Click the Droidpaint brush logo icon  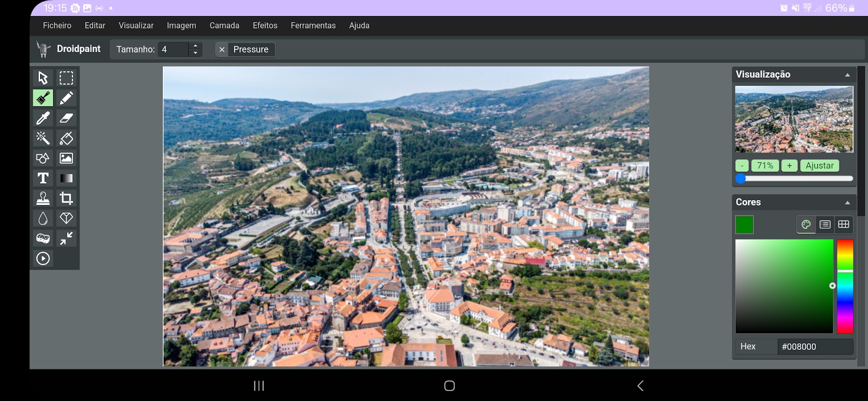(x=43, y=49)
